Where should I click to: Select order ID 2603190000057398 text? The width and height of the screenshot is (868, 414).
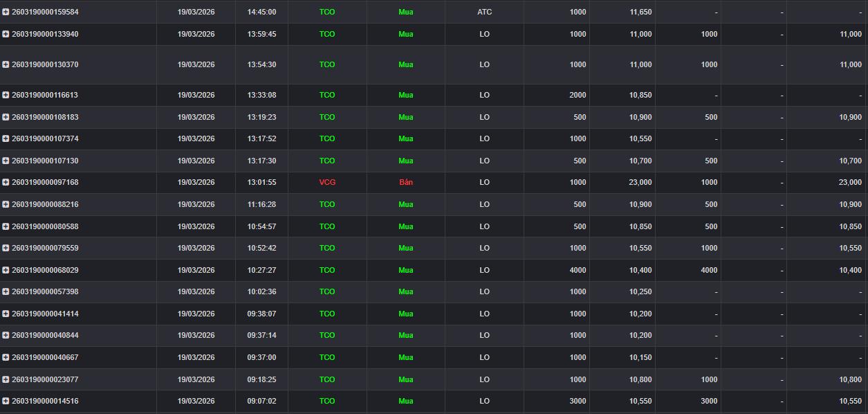coord(45,291)
